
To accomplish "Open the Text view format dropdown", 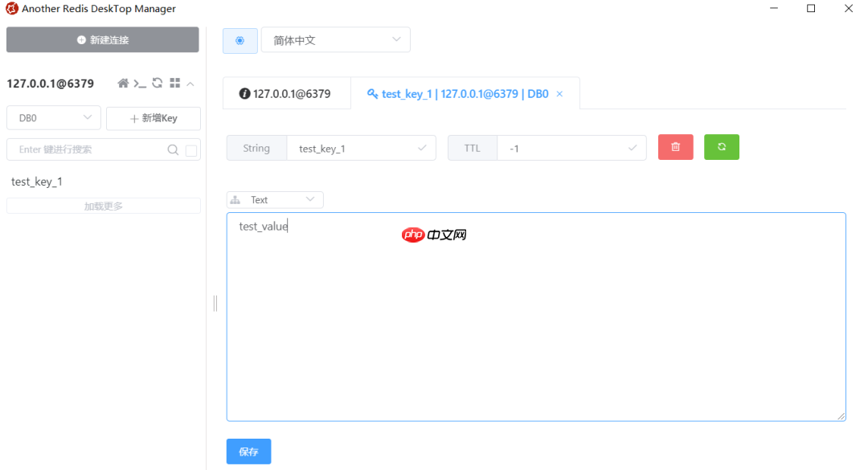I will coord(274,199).
